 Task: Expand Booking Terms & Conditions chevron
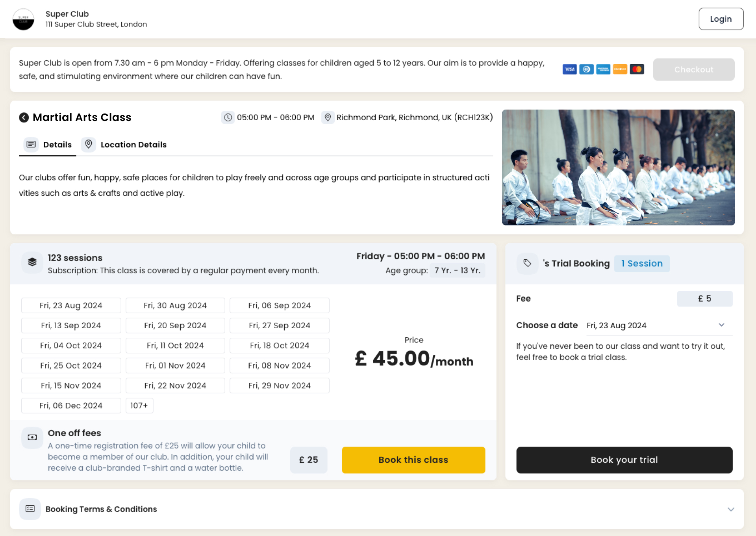click(731, 509)
